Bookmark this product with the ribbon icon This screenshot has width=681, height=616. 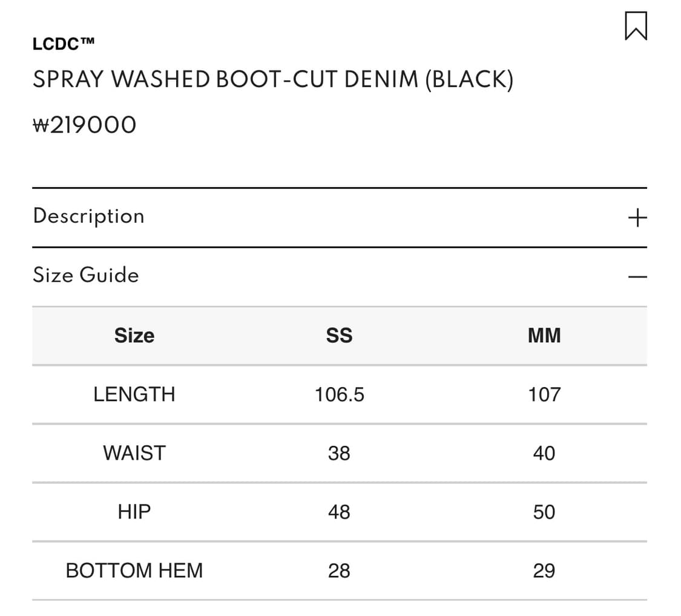[636, 26]
